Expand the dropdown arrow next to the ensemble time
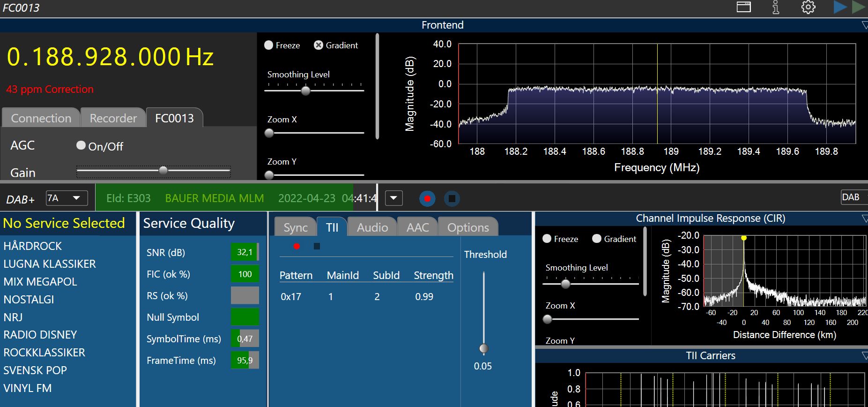This screenshot has width=868, height=407. pyautogui.click(x=393, y=198)
